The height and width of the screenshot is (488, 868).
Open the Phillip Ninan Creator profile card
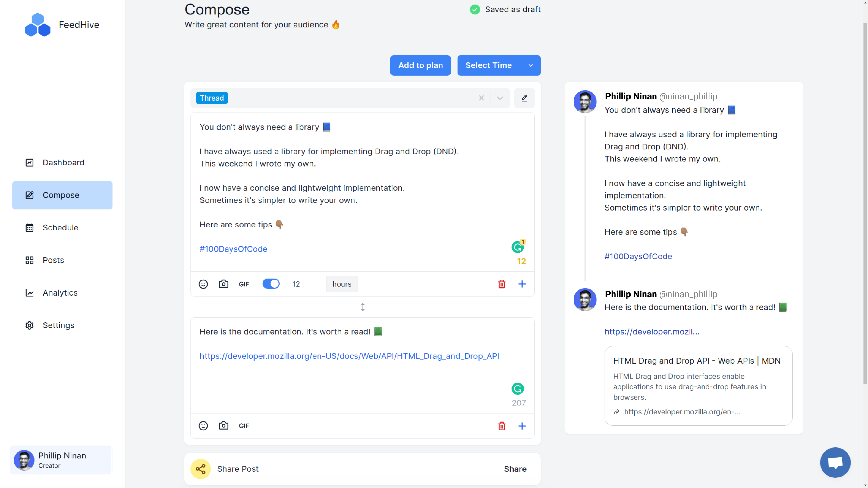61,460
